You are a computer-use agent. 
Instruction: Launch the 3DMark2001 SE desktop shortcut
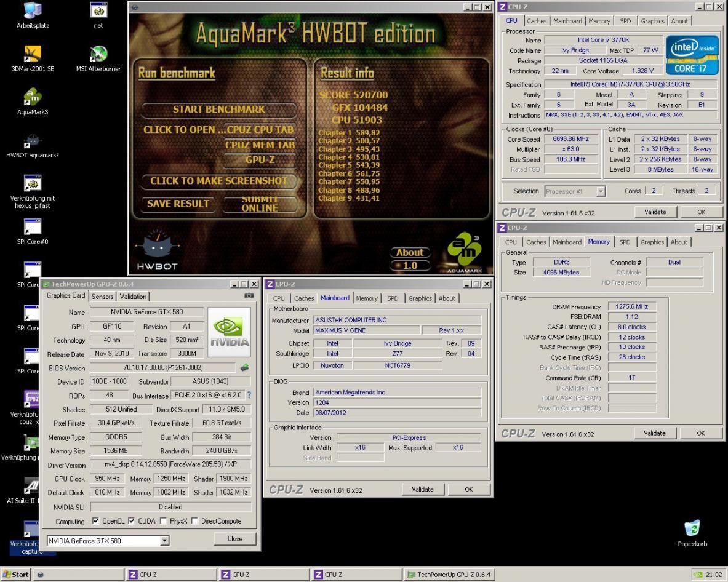33,58
